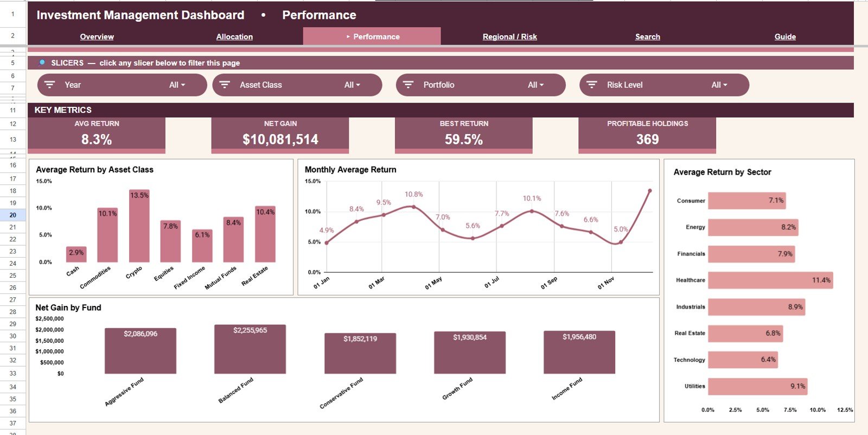The height and width of the screenshot is (435, 868).
Task: Click the 10.1% point on monthly line chart
Action: 532,211
